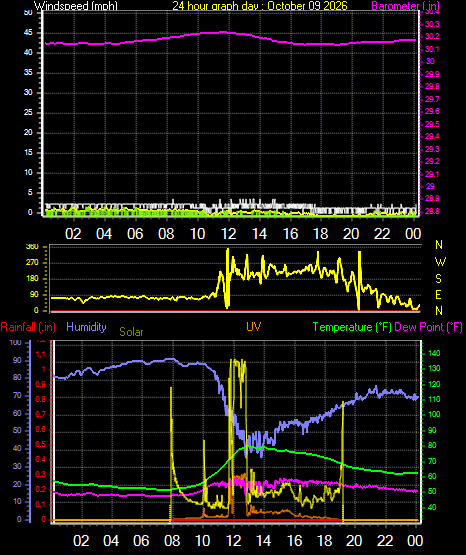This screenshot has width=466, height=555.
Task: Click the blue "Humidity" legend label
Action: [x=86, y=327]
